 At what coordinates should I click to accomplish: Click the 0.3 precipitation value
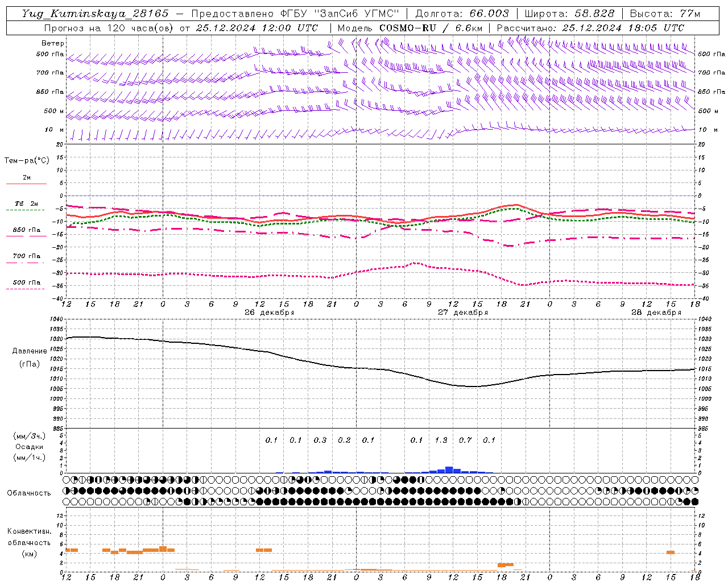320,440
